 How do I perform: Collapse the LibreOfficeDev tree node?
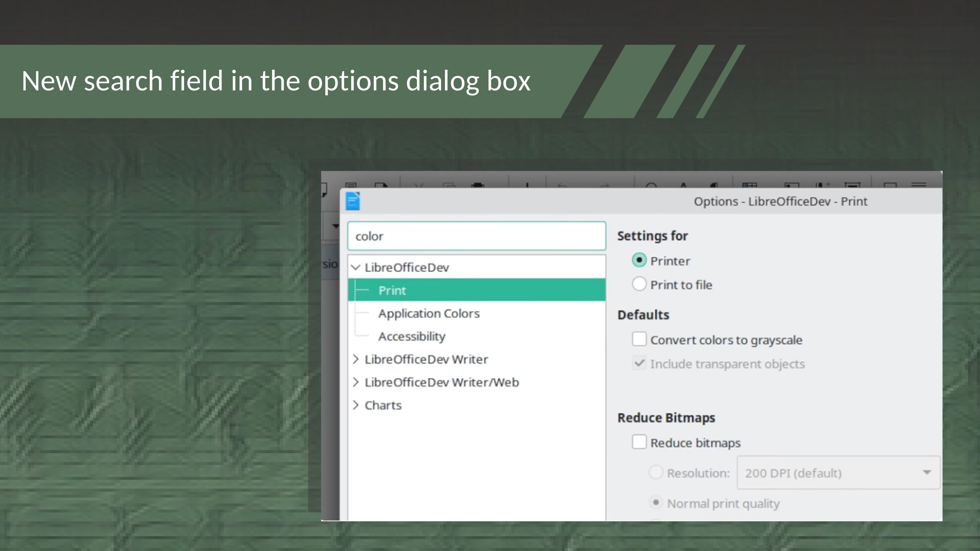(x=356, y=267)
